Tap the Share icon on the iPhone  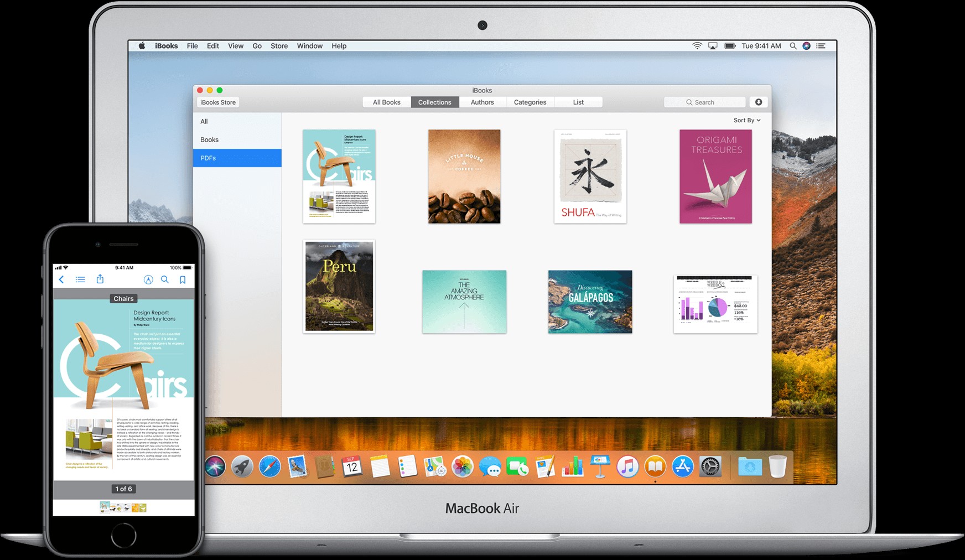[x=100, y=279]
